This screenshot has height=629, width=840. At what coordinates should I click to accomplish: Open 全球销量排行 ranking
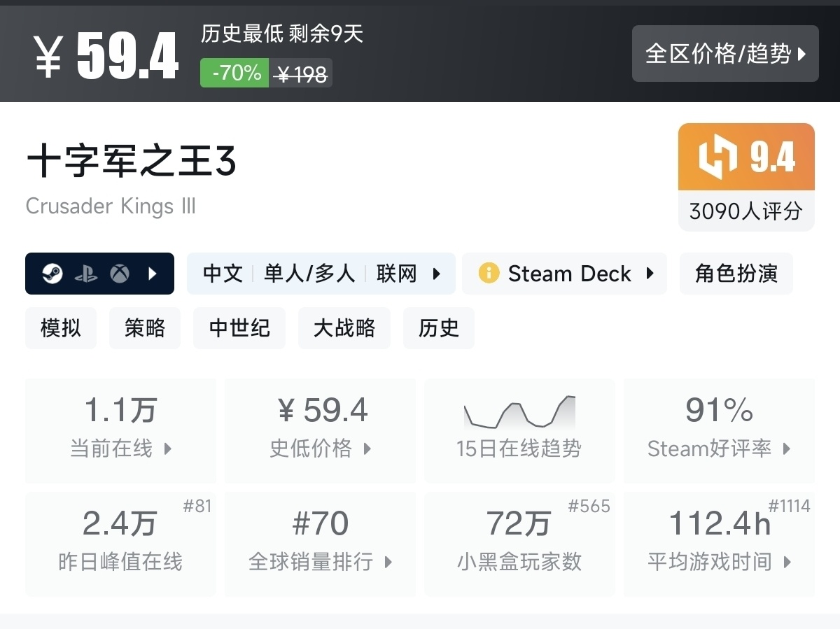(321, 543)
